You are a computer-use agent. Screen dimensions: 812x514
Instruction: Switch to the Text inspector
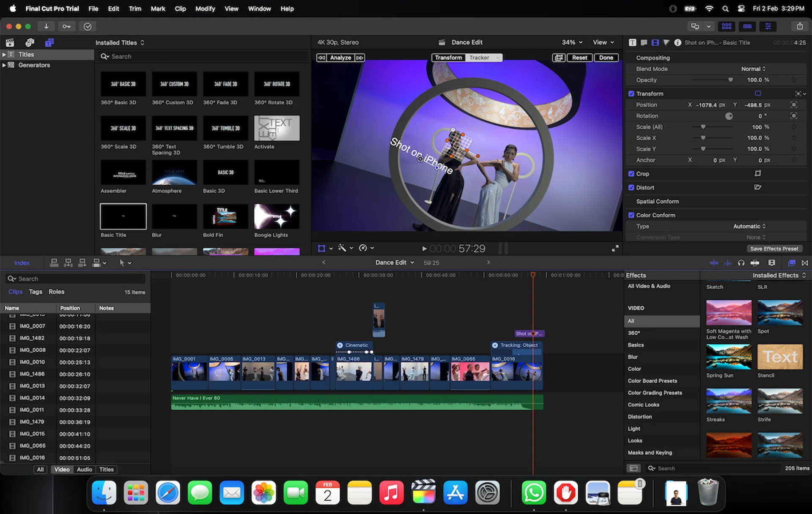633,42
